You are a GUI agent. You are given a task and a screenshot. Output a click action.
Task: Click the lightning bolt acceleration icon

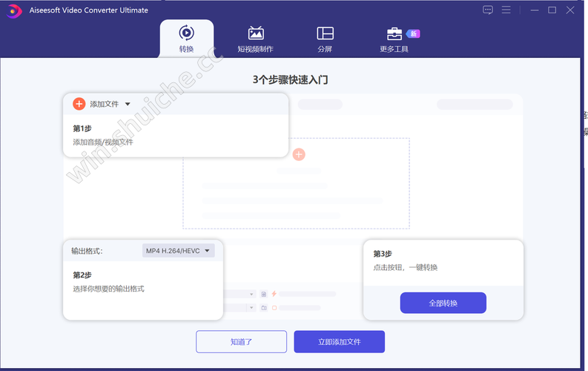click(x=274, y=294)
